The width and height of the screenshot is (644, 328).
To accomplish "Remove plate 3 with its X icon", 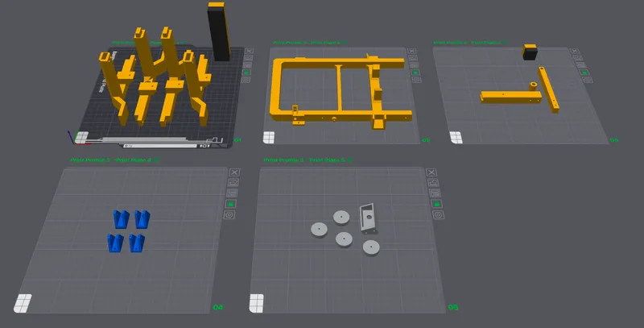I will 575,51.
